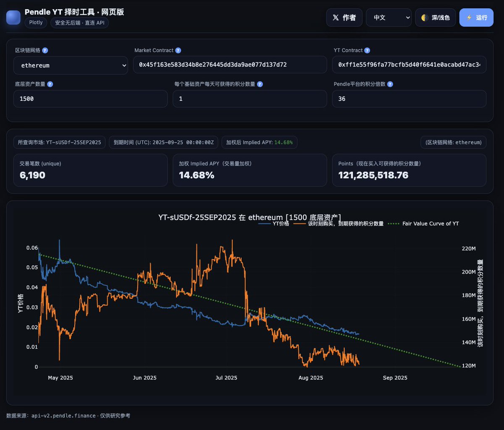This screenshot has width=504, height=430.
Task: Toggle orange 积分数量 series in chart legend
Action: pos(339,224)
